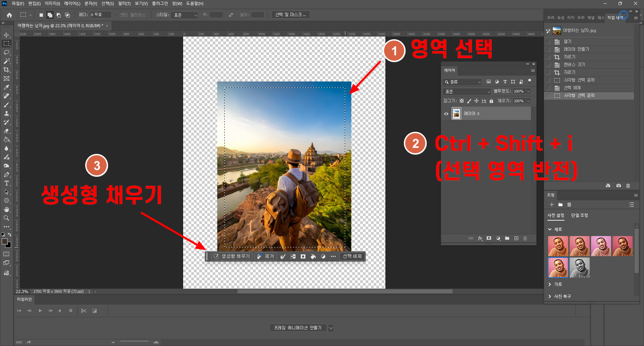Click the timeline scissors split icon
Screen dimensions: 644x346
coord(84,311)
